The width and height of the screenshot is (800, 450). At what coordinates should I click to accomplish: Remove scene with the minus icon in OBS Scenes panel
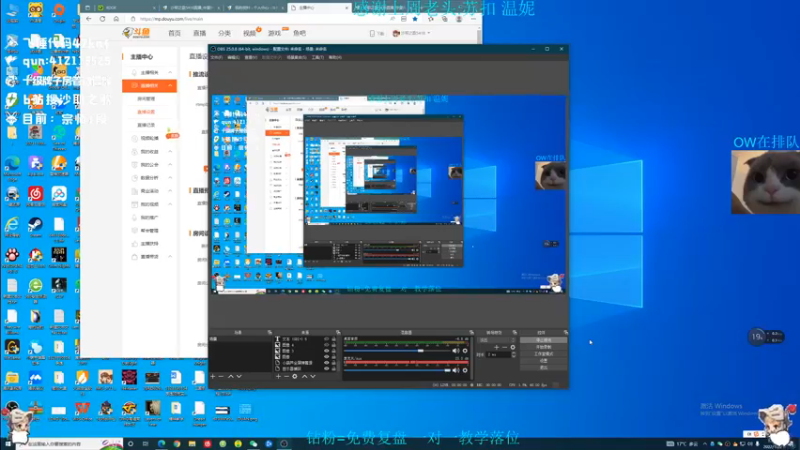[221, 376]
